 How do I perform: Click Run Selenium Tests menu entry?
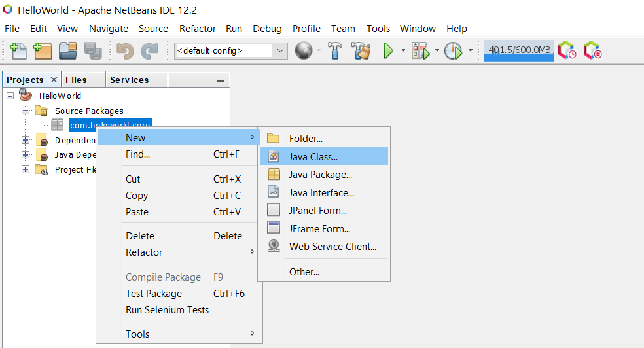pyautogui.click(x=179, y=310)
